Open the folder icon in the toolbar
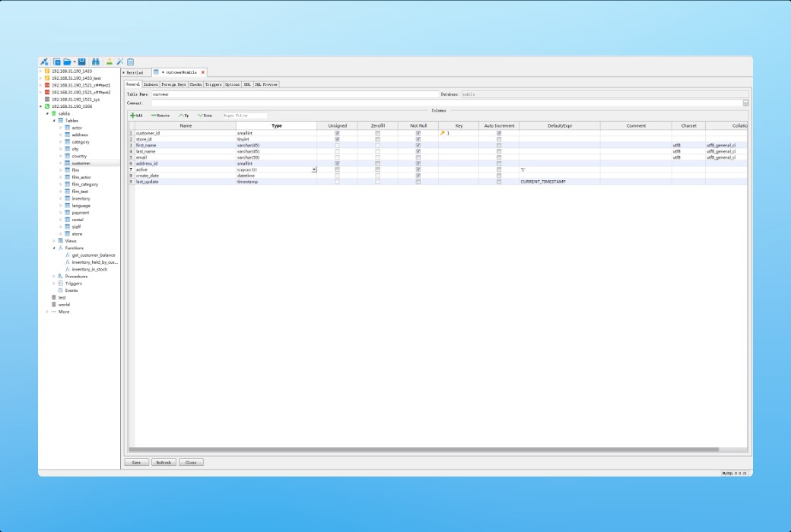 click(x=68, y=61)
